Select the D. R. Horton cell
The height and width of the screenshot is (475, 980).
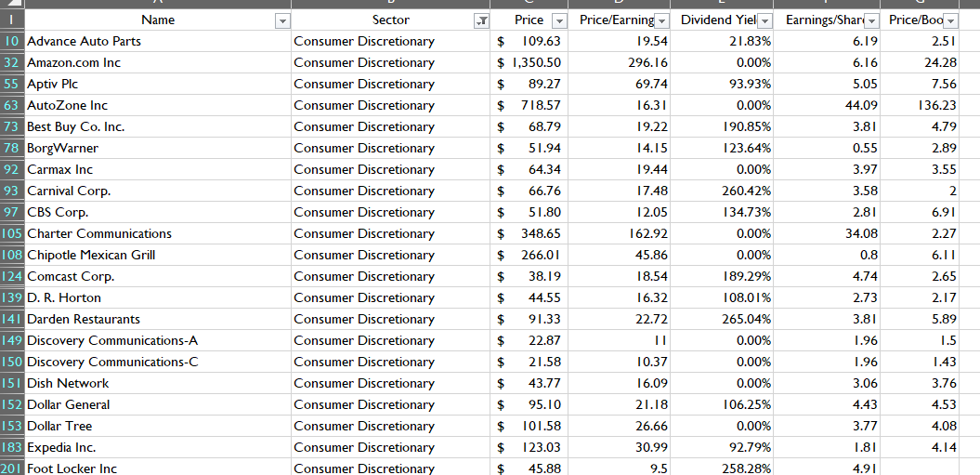[x=158, y=297]
